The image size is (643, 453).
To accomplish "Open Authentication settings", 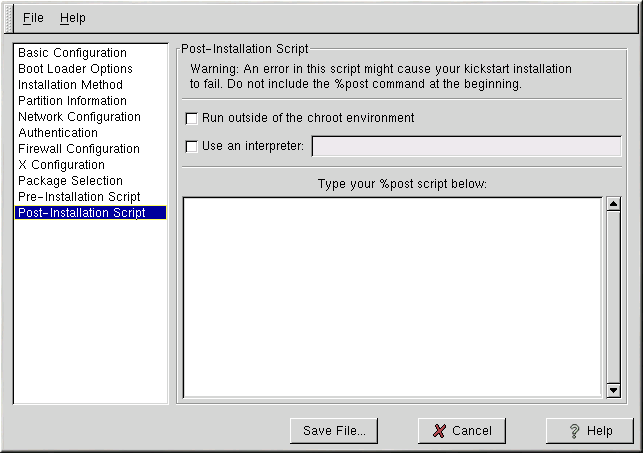I will (58, 133).
